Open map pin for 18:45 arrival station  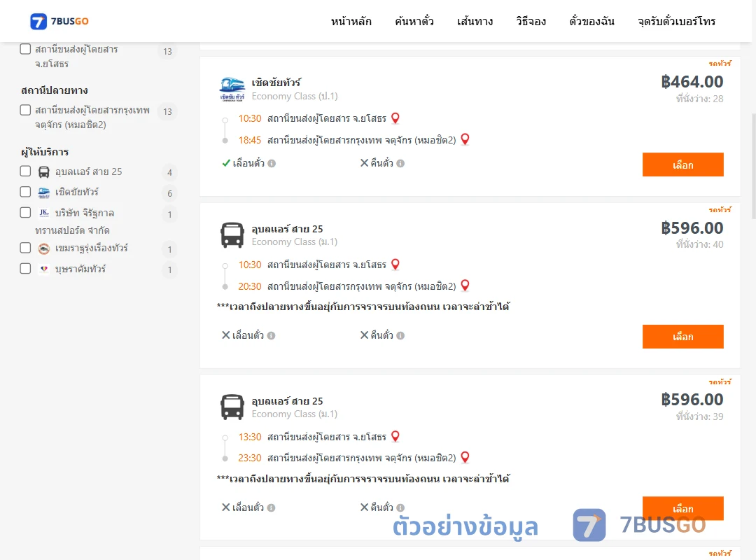(465, 139)
